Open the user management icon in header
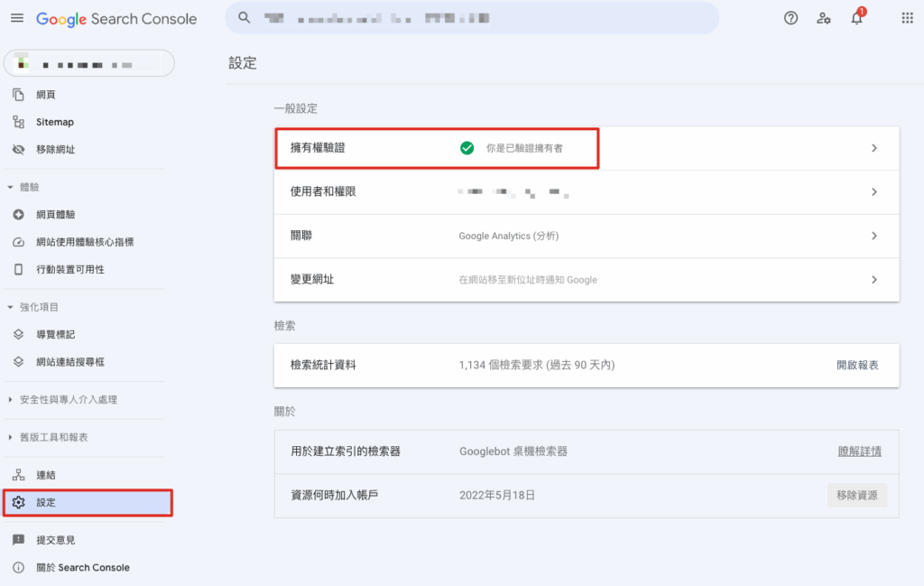Image resolution: width=924 pixels, height=586 pixels. 823,18
